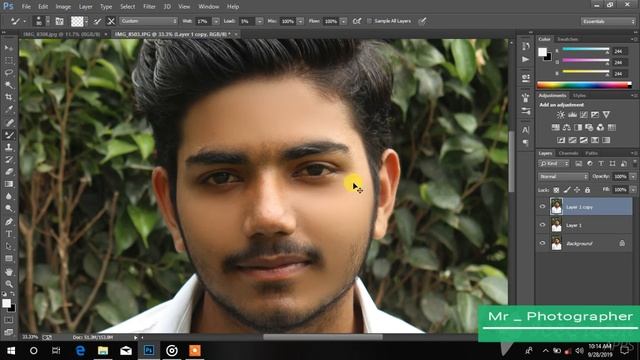Toggle lock image pixels
The height and width of the screenshot is (360, 640).
[x=567, y=190]
